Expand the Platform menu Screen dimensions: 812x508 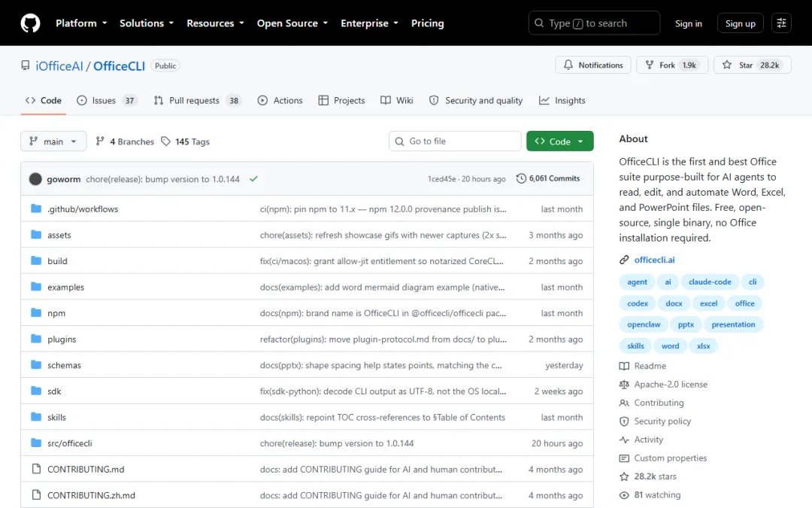pyautogui.click(x=81, y=23)
